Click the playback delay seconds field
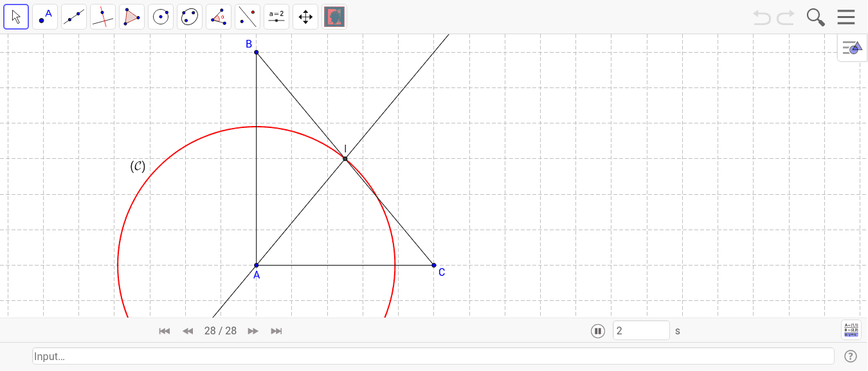Screen dimensions: 868x371 (641, 330)
